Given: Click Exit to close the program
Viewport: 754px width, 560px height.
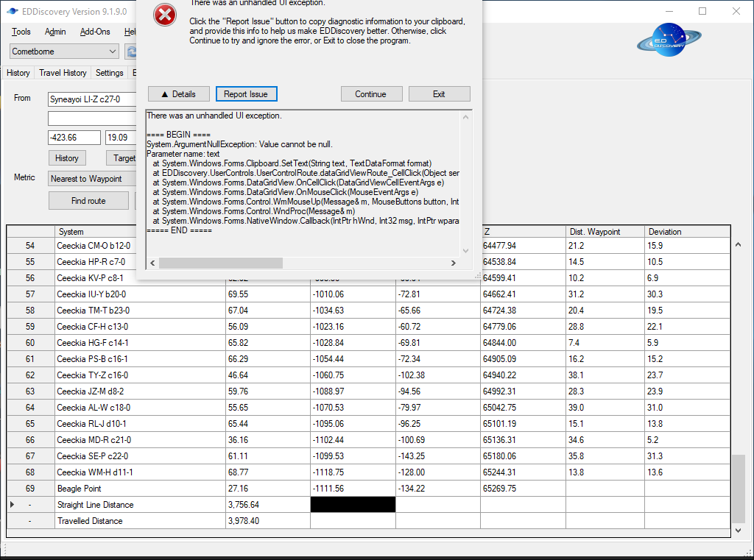Looking at the screenshot, I should pos(439,93).
